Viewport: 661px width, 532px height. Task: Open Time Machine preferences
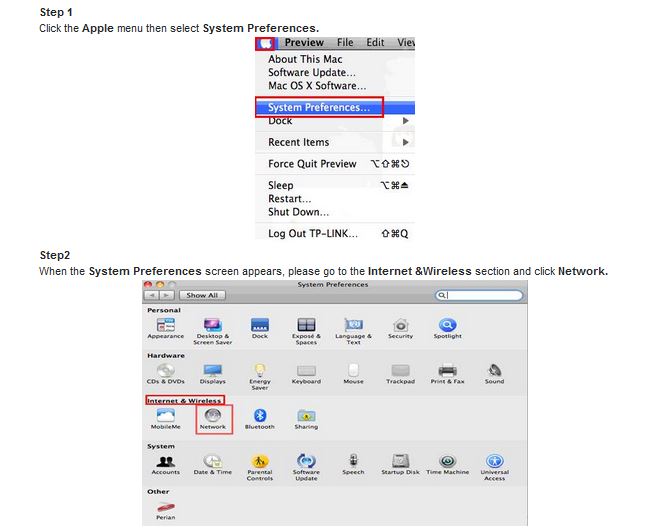click(447, 461)
